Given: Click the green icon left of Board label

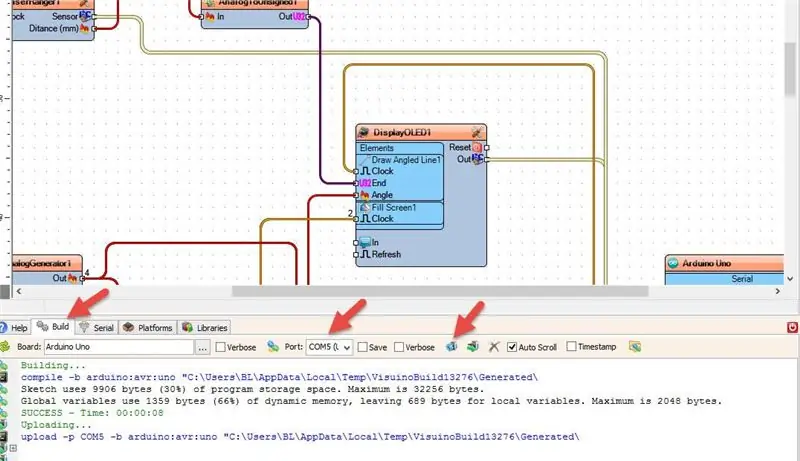Looking at the screenshot, I should point(5,347).
